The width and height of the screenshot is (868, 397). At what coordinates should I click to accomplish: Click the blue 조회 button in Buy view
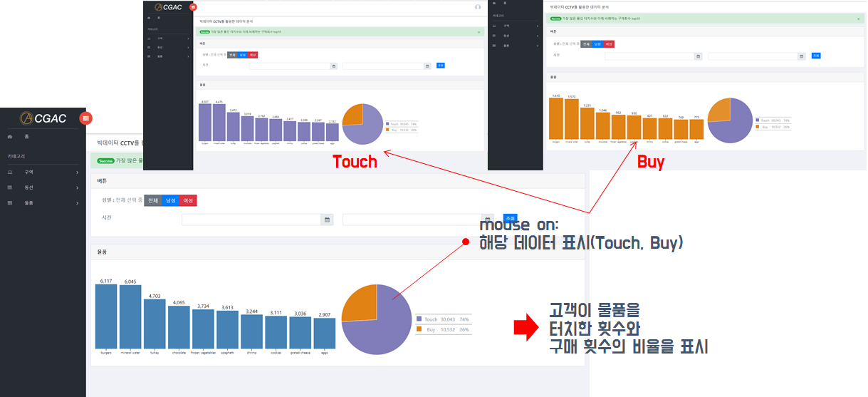(817, 56)
